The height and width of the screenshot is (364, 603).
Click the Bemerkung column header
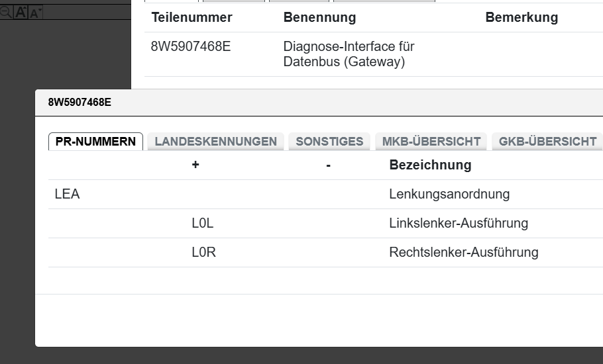click(x=521, y=18)
